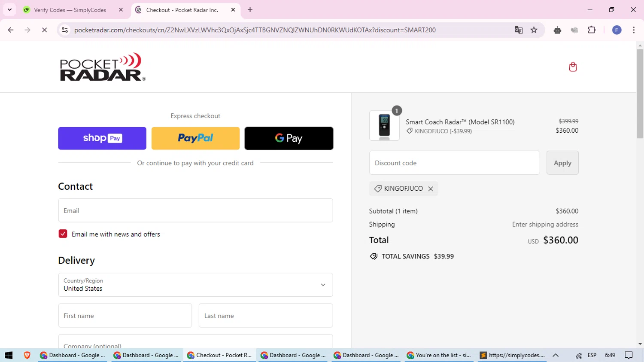This screenshot has height=362, width=644.
Task: Click the page vertical scrollbar
Action: 640,94
